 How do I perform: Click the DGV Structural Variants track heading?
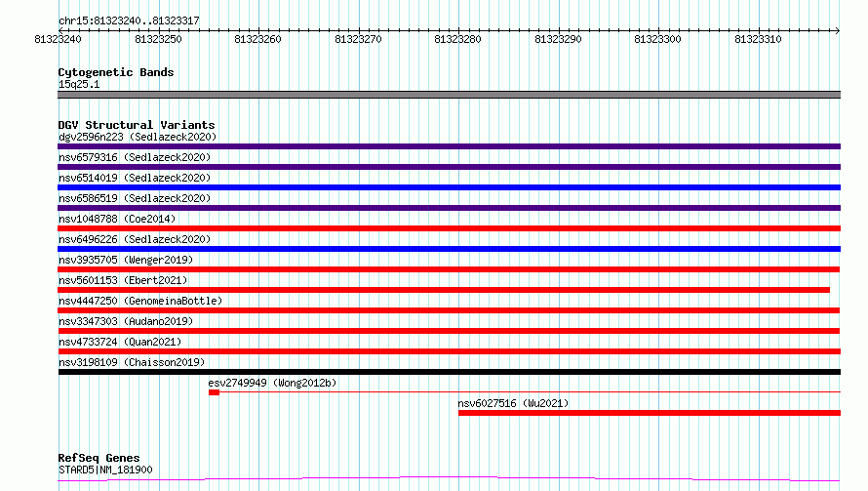coord(136,125)
